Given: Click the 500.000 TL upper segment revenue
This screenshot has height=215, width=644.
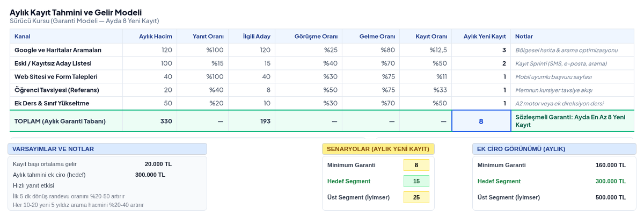Looking at the screenshot, I should point(611,197).
